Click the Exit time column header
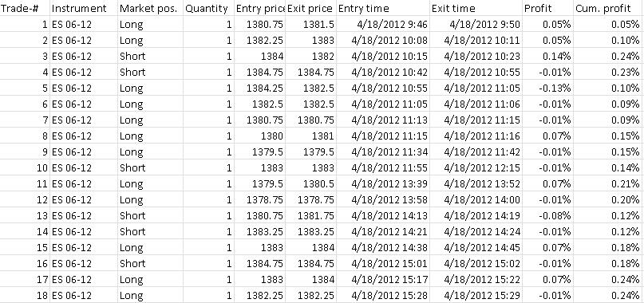 476,8
